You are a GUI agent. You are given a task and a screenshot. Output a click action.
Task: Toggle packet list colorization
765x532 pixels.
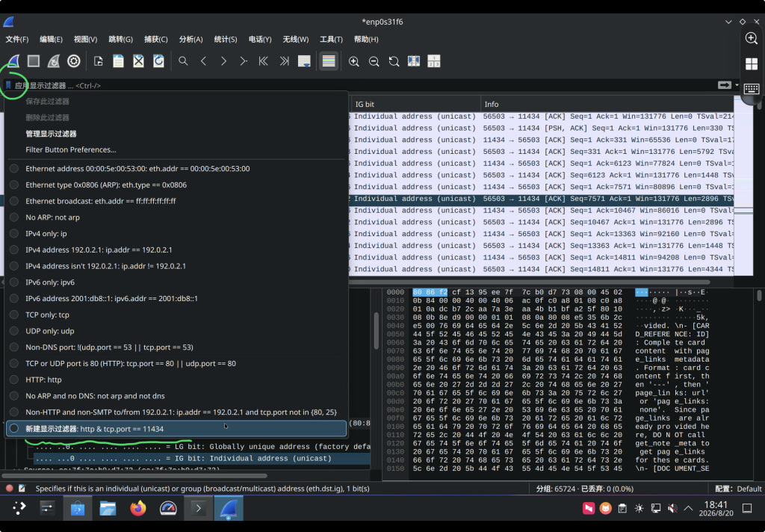point(329,61)
